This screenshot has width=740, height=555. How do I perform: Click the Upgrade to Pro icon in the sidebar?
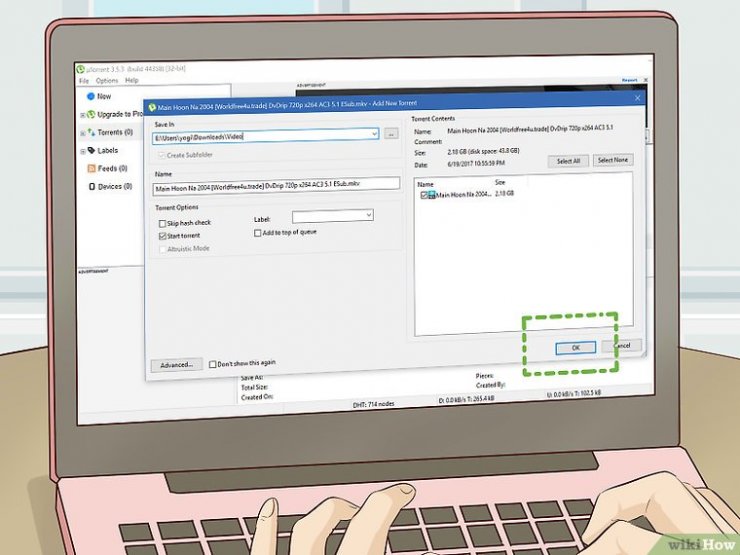pyautogui.click(x=91, y=114)
